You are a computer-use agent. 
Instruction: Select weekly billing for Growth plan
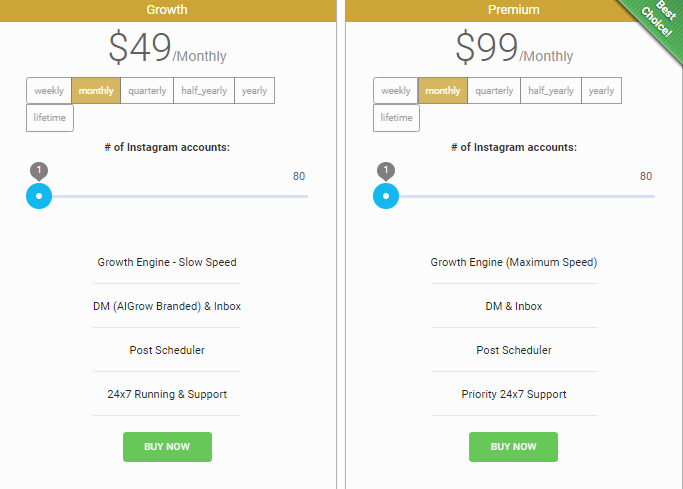click(x=49, y=91)
